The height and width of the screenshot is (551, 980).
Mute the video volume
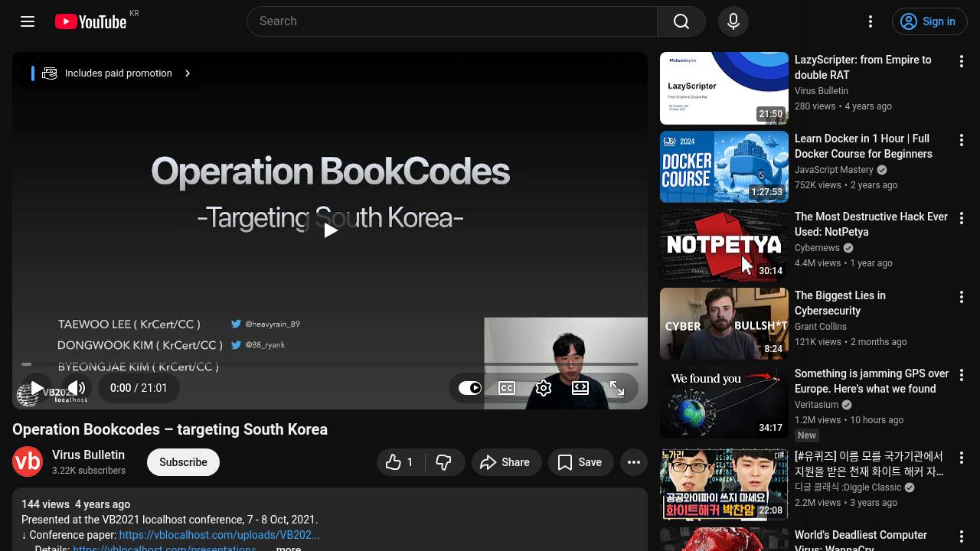click(x=77, y=388)
